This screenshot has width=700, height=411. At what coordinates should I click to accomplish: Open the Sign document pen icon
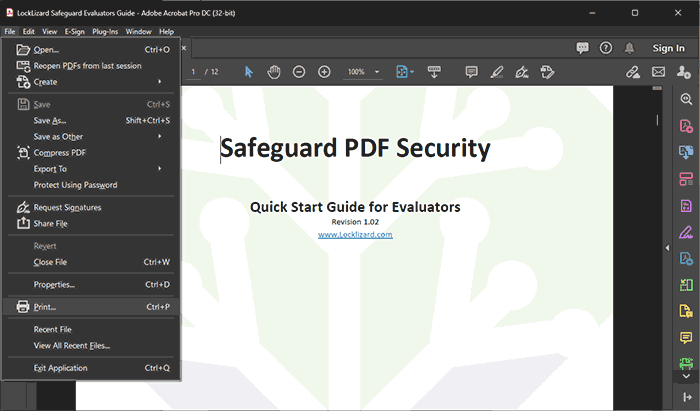point(521,72)
